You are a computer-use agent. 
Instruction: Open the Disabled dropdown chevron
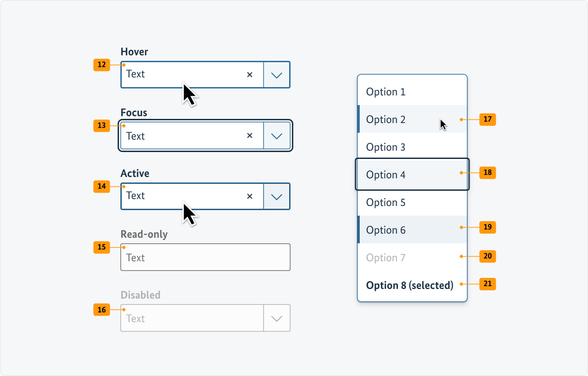coord(277,318)
